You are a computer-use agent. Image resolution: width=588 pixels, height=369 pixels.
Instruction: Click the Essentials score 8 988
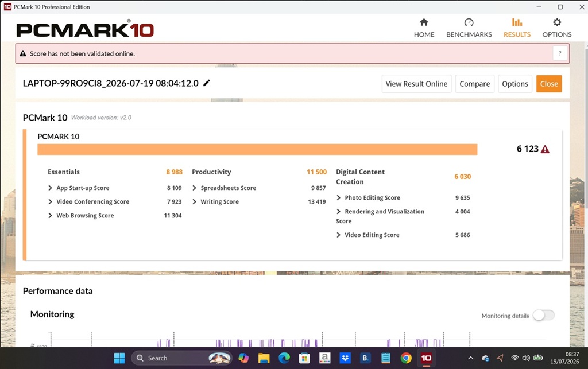175,172
